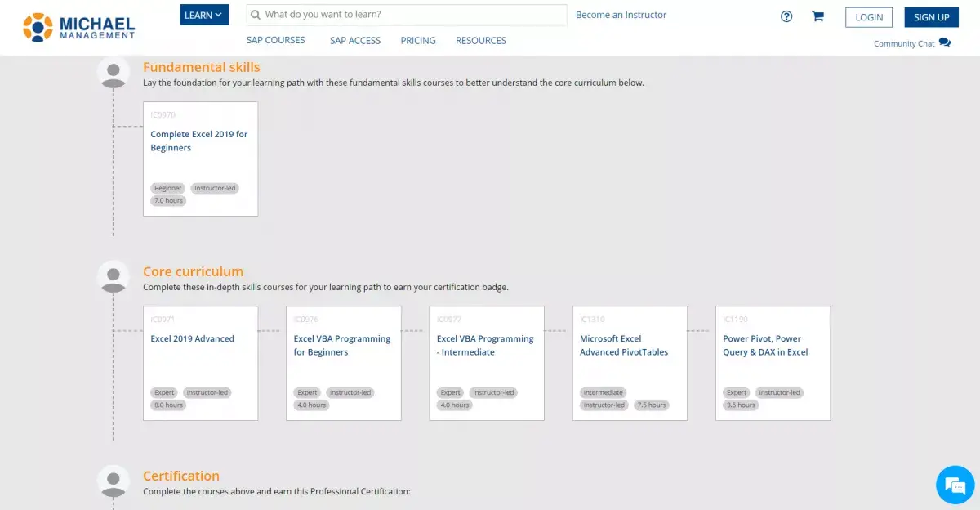Click the Beginner tag on Complete Excel course
The height and width of the screenshot is (510, 980).
point(168,188)
